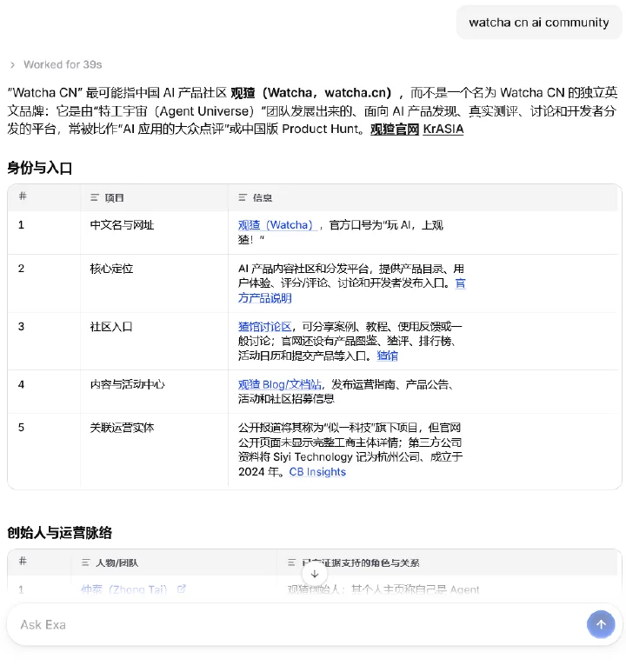Click the 人物/团队 column header icon
Image resolution: width=626 pixels, height=672 pixels.
click(85, 562)
